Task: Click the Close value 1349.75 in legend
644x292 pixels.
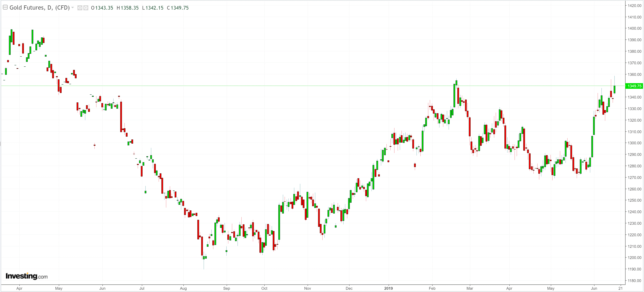Action: point(180,8)
